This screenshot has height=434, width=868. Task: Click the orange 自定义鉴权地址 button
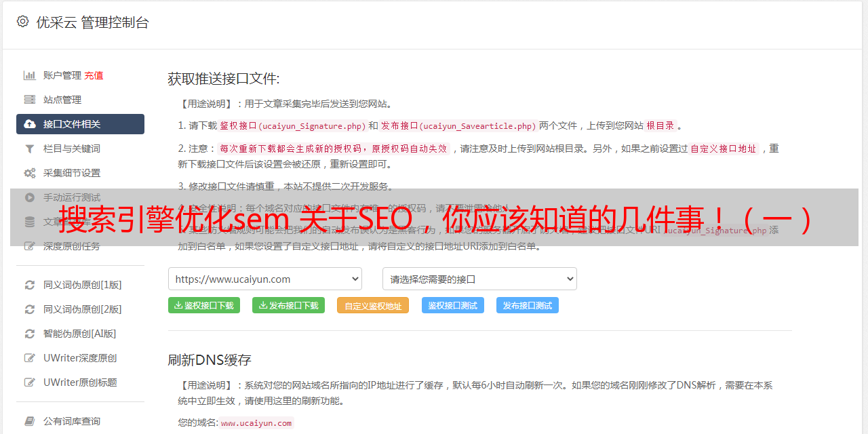pyautogui.click(x=373, y=305)
